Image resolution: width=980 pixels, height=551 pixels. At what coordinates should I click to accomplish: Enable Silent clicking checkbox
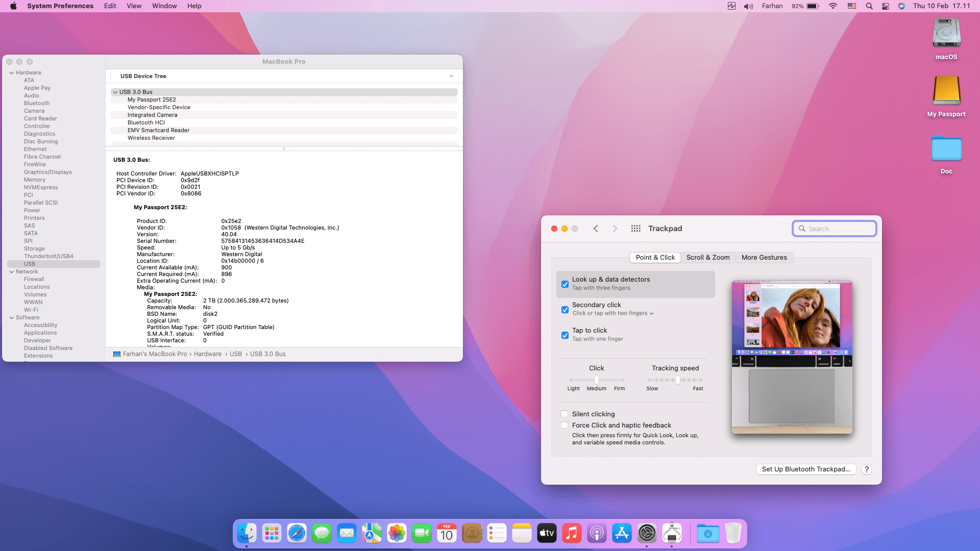(x=565, y=414)
